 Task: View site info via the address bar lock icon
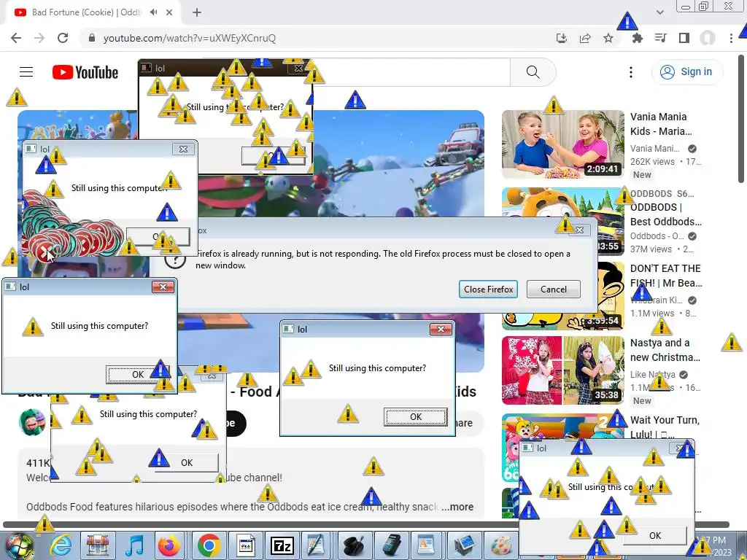pos(91,38)
